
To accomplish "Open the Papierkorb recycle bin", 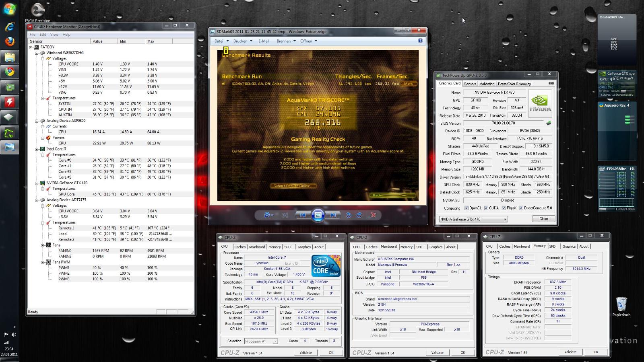I will coord(621,307).
